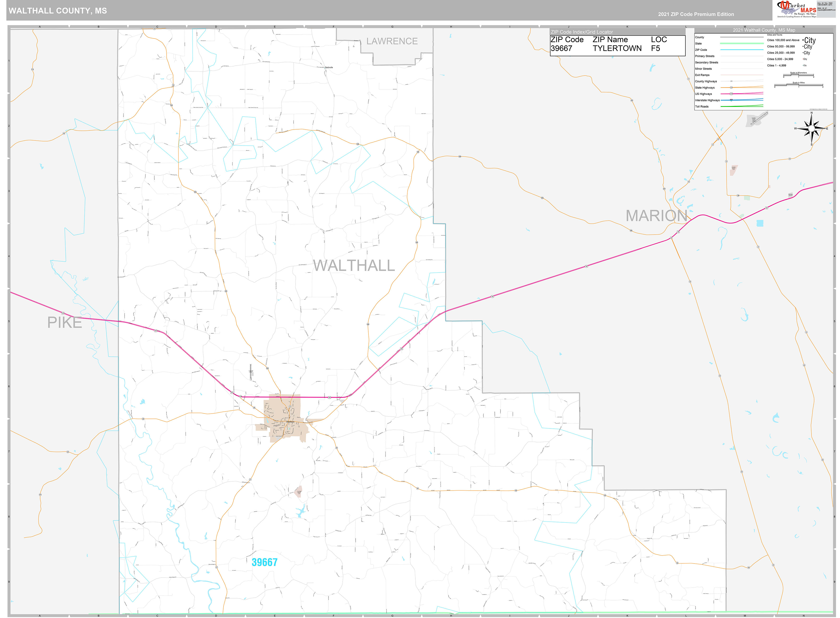
Task: Select the State Highways oval marker in legend
Action: click(x=731, y=87)
